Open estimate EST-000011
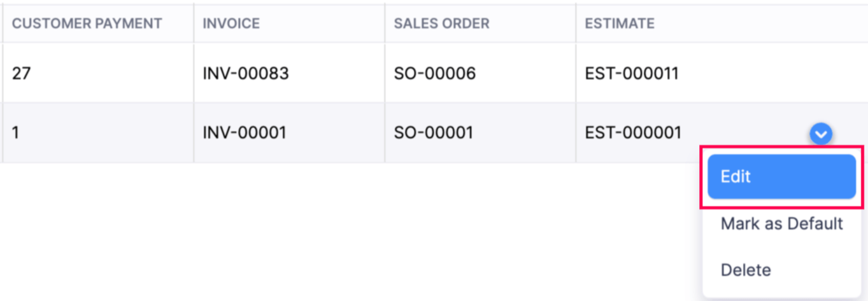 point(632,73)
